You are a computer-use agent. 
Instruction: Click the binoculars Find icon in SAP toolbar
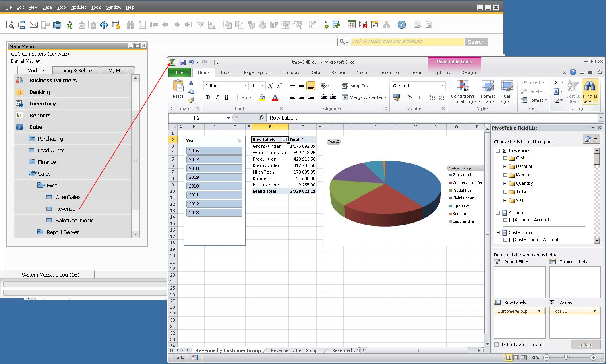click(x=130, y=25)
